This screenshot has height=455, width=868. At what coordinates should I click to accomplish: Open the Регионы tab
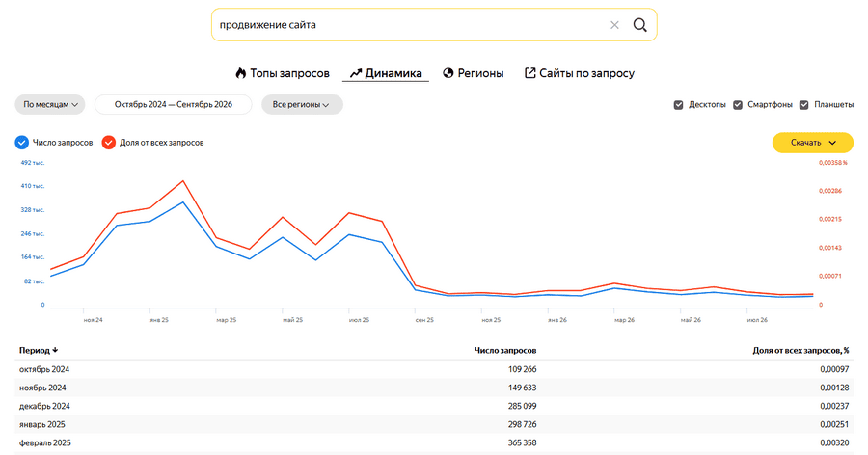click(x=474, y=73)
